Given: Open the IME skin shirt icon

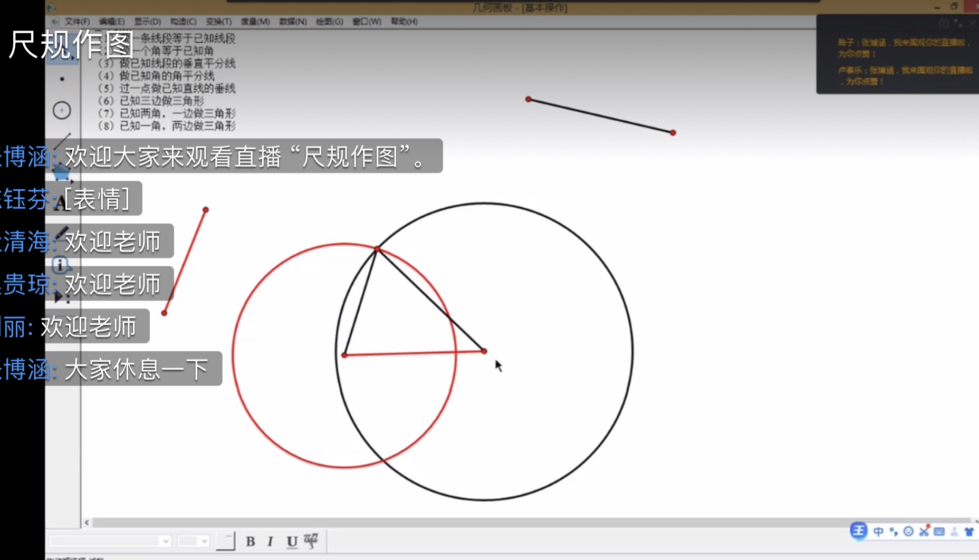Looking at the screenshot, I should coord(969,532).
